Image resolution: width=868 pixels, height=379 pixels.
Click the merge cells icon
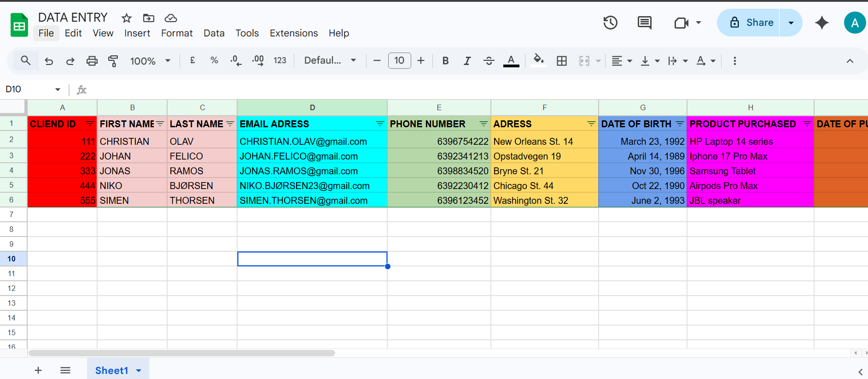click(x=584, y=61)
